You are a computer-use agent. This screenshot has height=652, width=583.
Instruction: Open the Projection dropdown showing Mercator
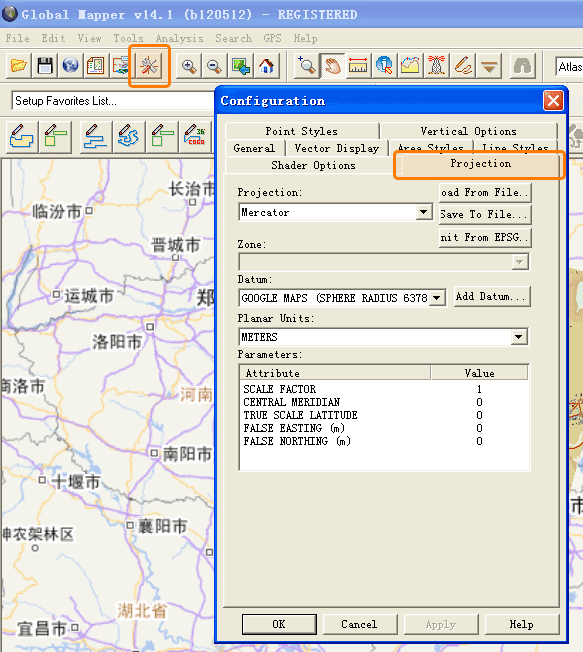coord(336,212)
